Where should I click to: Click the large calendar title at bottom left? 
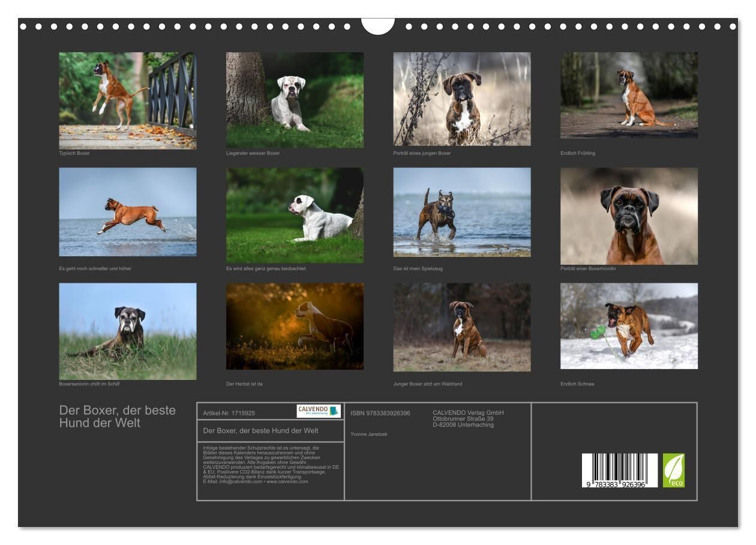click(118, 417)
